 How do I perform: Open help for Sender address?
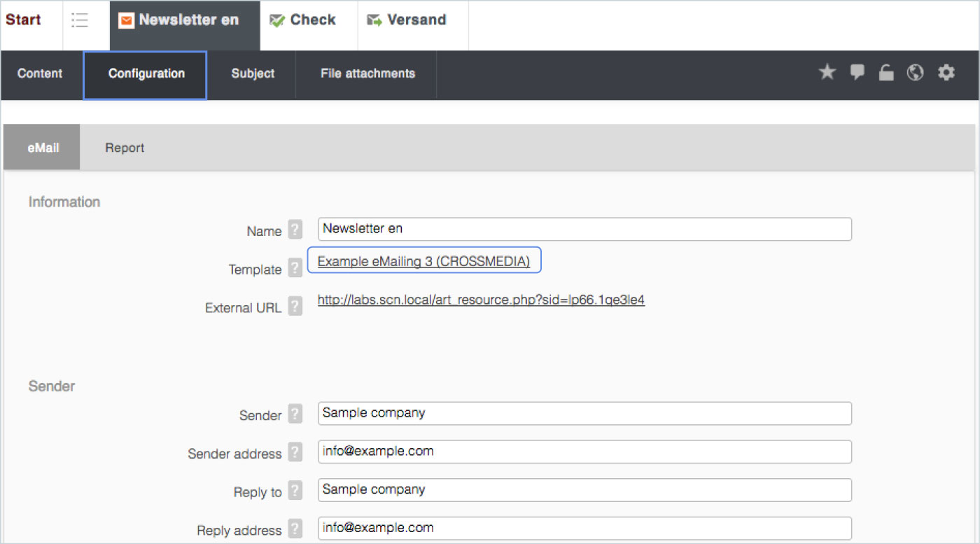295,453
